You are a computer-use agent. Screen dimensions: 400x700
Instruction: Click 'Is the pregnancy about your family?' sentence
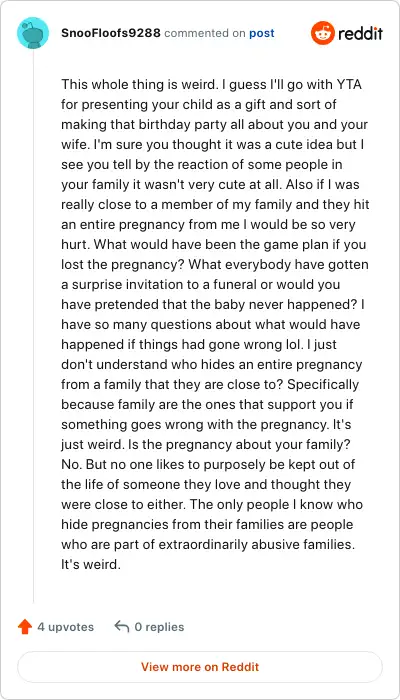click(230, 445)
